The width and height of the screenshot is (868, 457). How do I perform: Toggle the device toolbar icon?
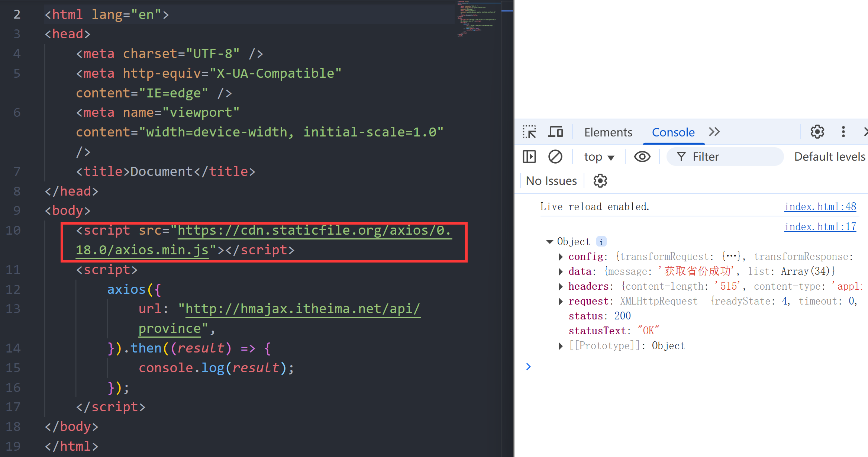tap(555, 132)
